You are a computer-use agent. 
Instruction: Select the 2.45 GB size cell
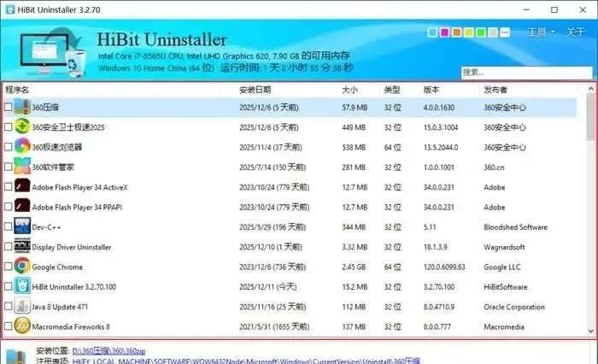coord(354,267)
